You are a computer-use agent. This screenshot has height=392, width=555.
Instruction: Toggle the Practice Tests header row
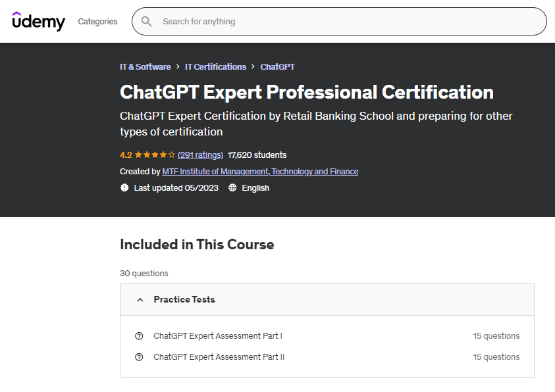click(327, 300)
